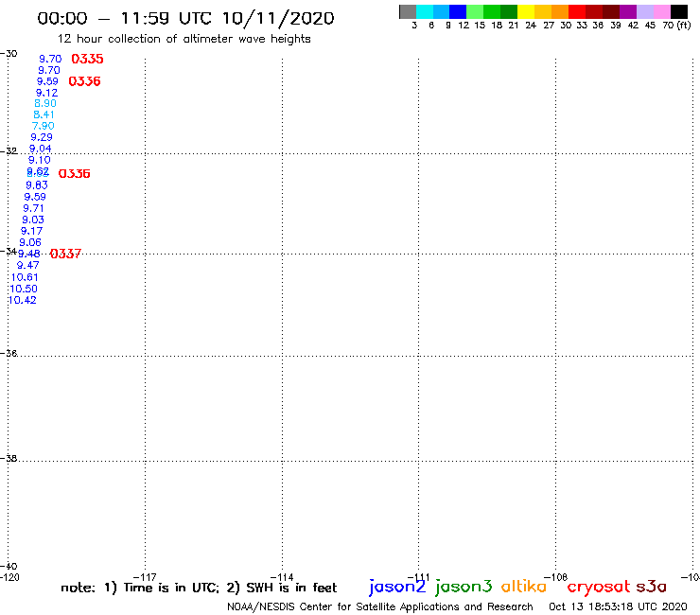Select the wave height value 10.61
This screenshot has height=615, width=700.
(25, 277)
